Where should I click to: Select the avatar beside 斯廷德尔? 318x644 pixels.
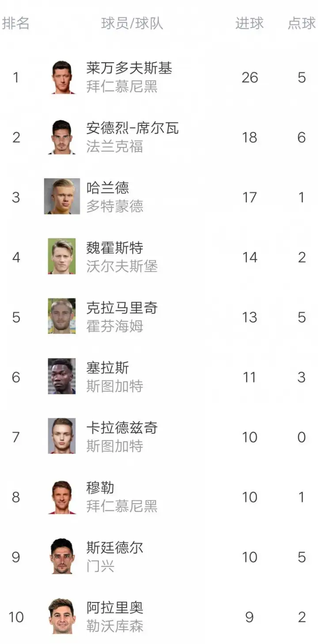(x=62, y=557)
